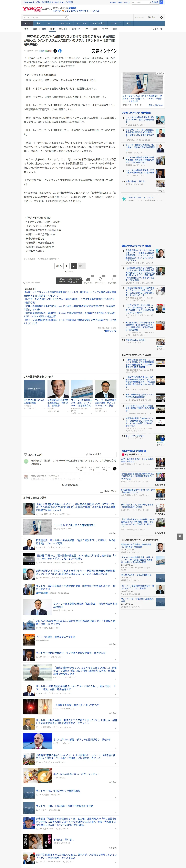Open the みんなの意見 navigation tab

pos(98,24)
